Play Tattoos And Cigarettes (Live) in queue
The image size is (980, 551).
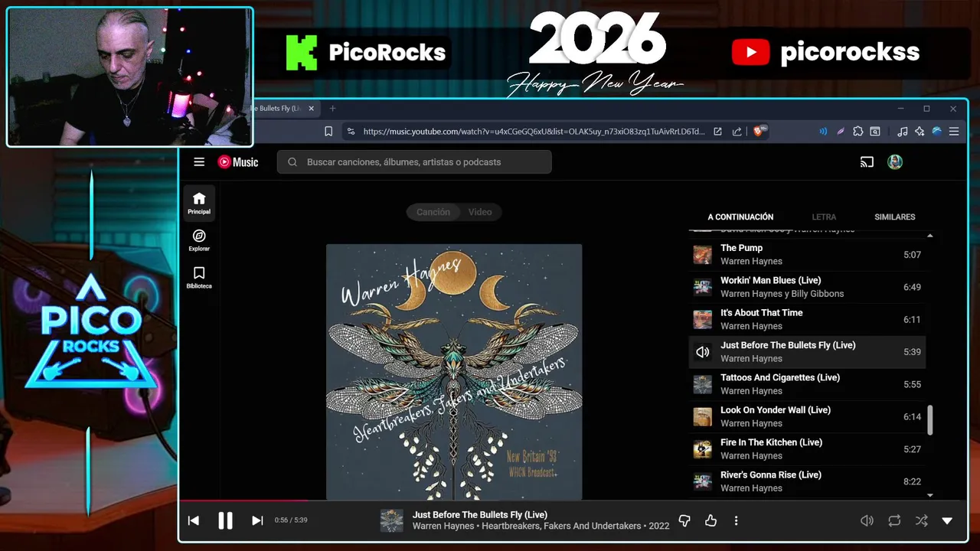[x=807, y=384]
